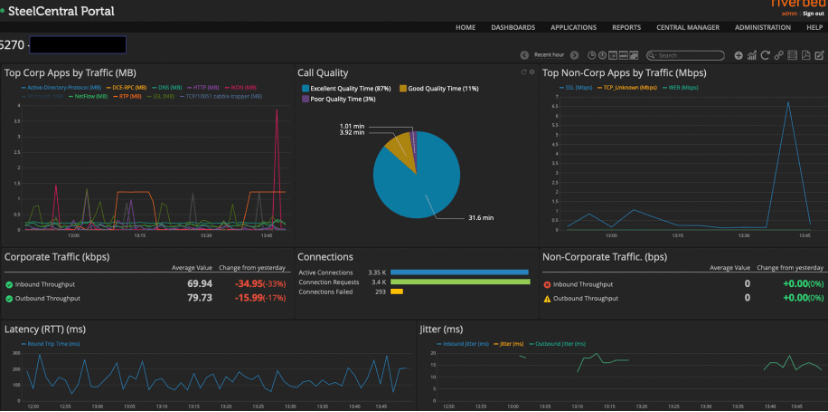Refresh the Call Quality panel icon
The image size is (828, 412).
(524, 72)
